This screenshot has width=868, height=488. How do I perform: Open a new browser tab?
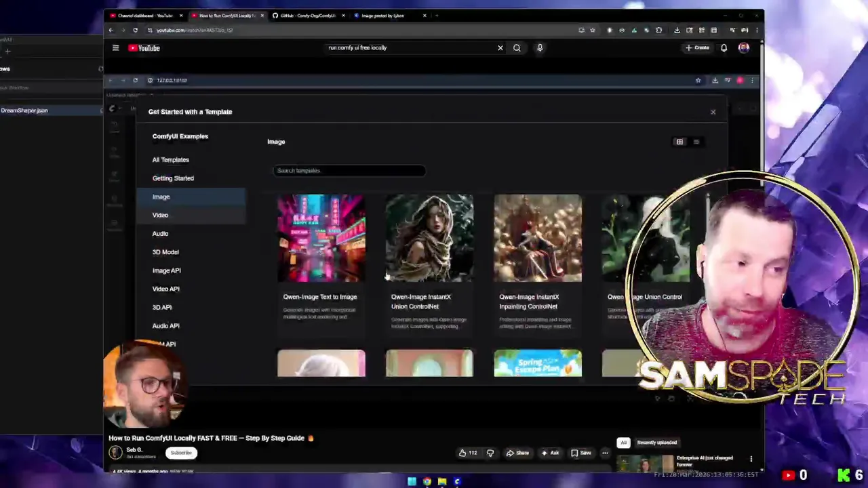click(x=437, y=16)
